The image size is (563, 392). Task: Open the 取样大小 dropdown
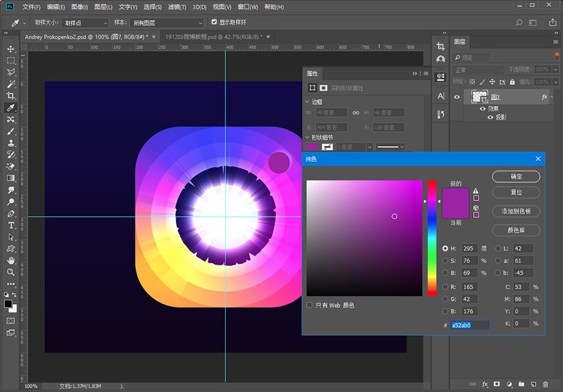(85, 23)
